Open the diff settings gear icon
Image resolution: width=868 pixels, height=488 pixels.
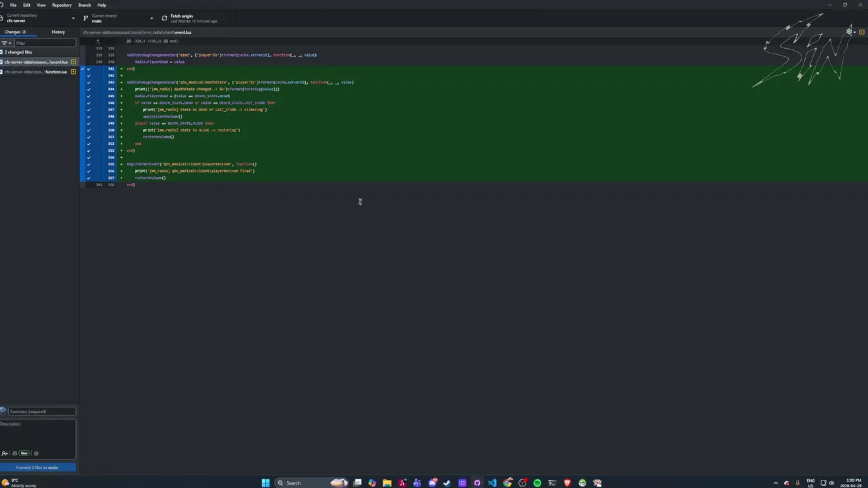(850, 32)
